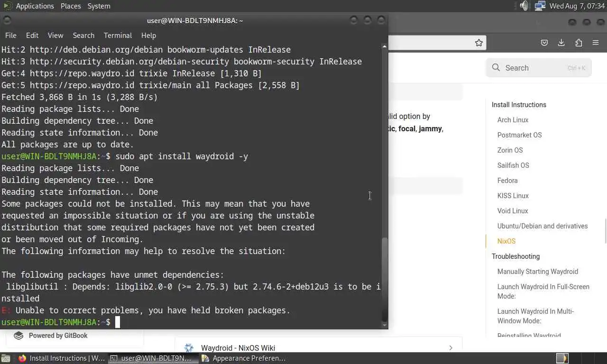Jump to the Fedora section

pos(507,181)
